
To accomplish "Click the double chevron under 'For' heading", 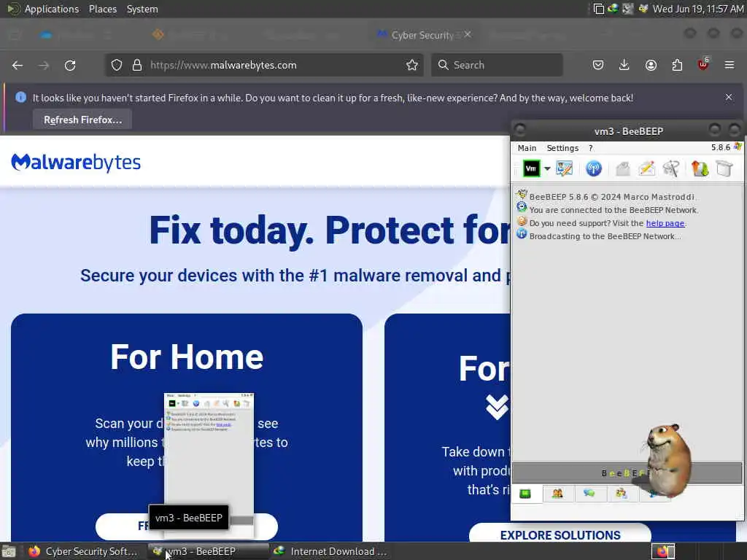I will 497,408.
